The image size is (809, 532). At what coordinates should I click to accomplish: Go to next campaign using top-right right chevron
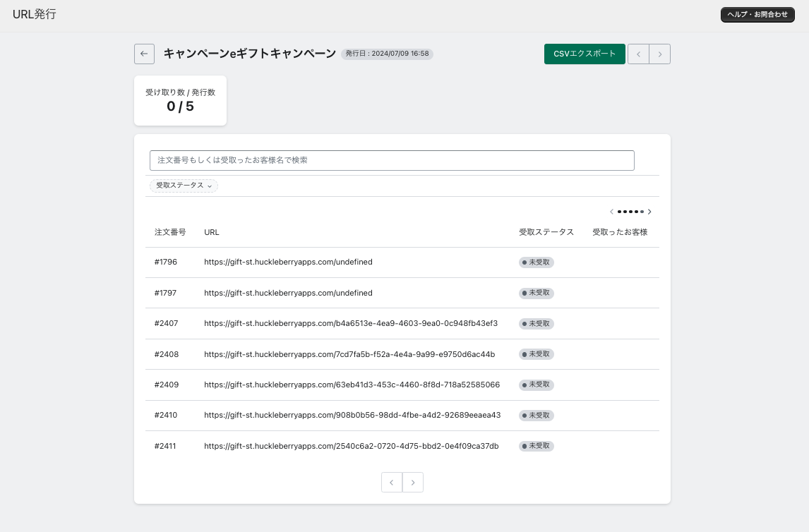pos(660,54)
